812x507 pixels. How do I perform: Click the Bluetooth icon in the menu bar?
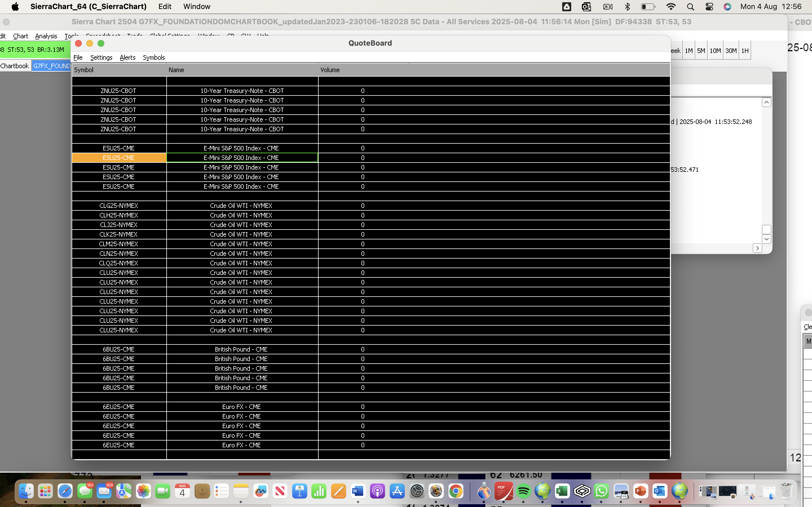click(x=627, y=7)
